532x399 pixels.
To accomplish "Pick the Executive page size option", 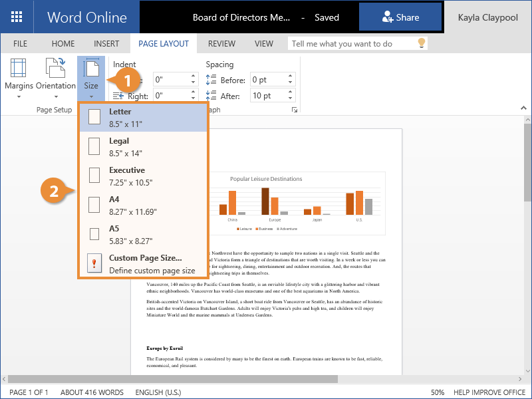I will (x=144, y=176).
